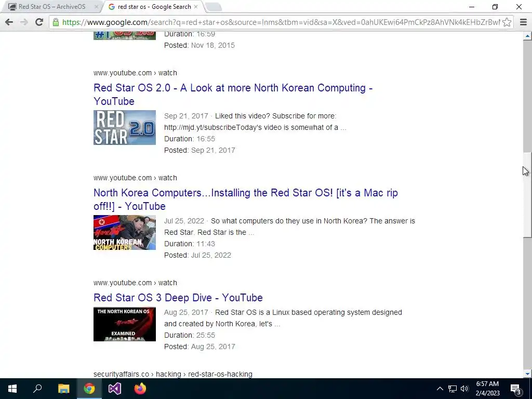Close the red star os Google Search tab
Viewport: 532px width, 399px height.
click(196, 6)
